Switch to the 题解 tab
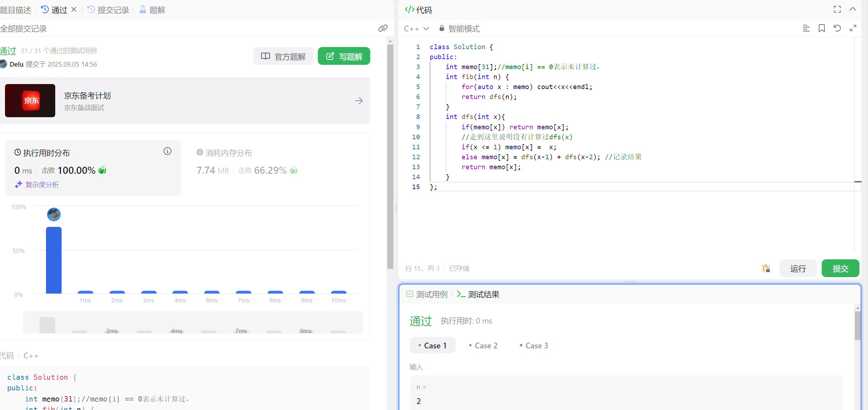Screen dimensions: 868x410 coord(153,10)
